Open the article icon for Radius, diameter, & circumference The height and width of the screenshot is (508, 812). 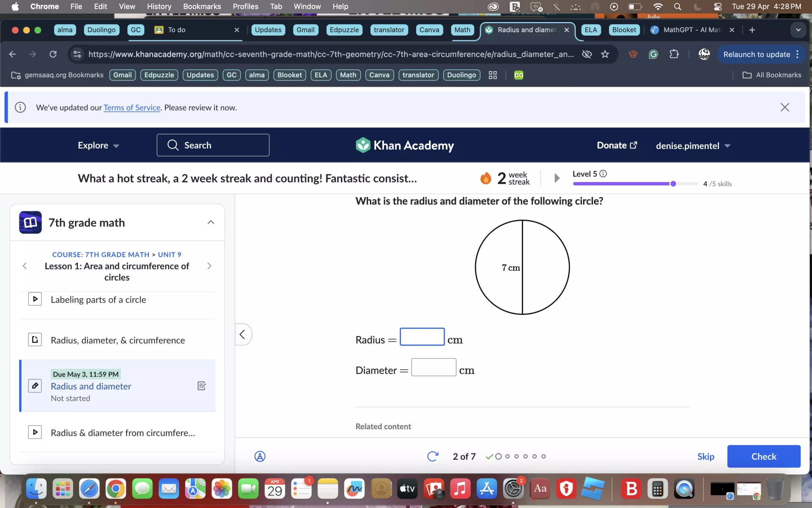tap(35, 340)
